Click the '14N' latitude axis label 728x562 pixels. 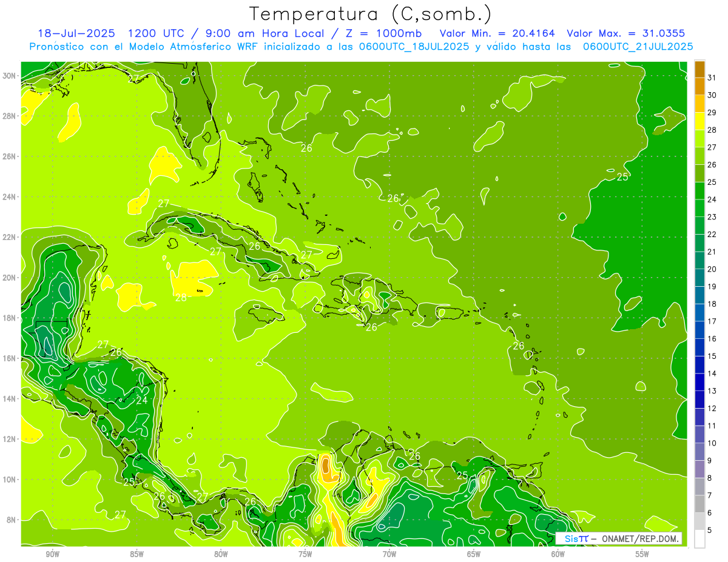pos(10,399)
